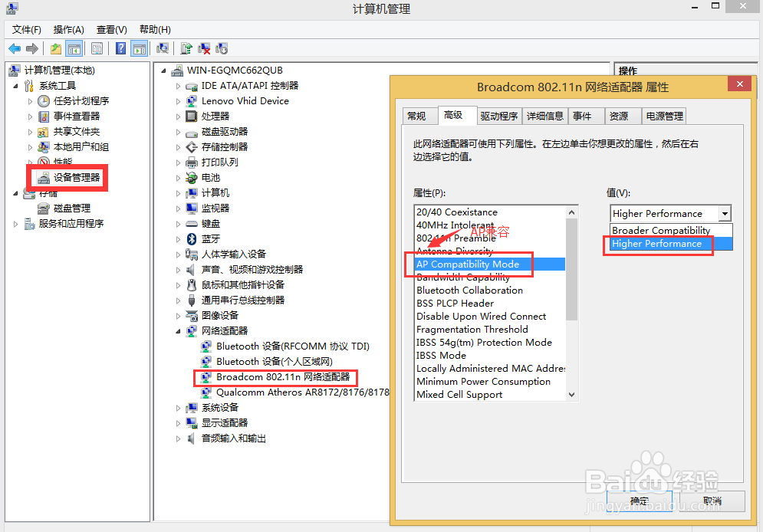Collapse the 系统工具 tree node

coord(16,86)
